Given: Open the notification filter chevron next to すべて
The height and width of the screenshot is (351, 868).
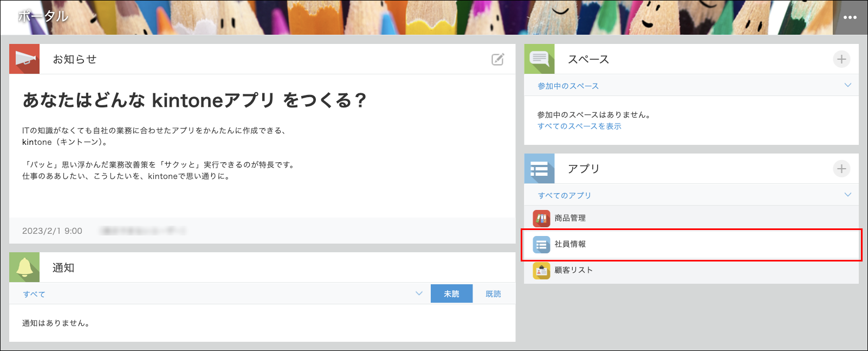Looking at the screenshot, I should [x=419, y=293].
